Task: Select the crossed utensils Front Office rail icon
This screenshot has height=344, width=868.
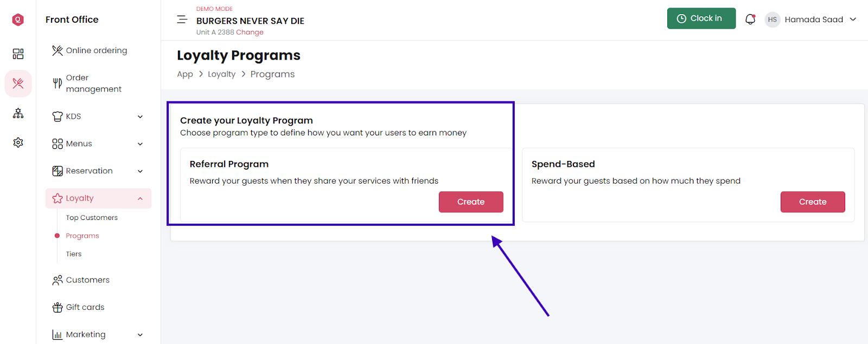Action: coord(18,83)
